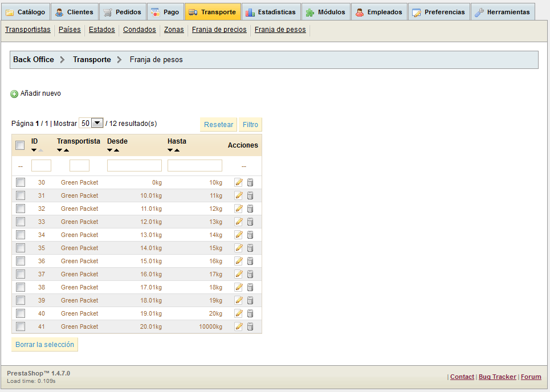
Task: Delete weight range ID 33
Action: tap(250, 222)
